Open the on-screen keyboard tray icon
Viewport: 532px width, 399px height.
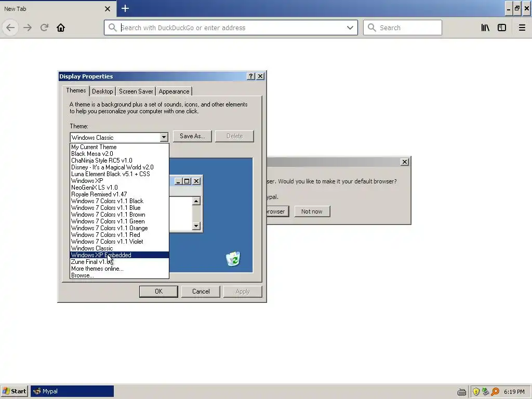coord(462,392)
